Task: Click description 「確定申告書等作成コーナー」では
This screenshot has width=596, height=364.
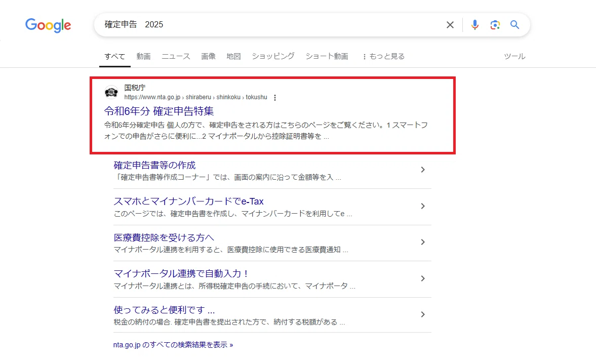Action: pyautogui.click(x=227, y=177)
